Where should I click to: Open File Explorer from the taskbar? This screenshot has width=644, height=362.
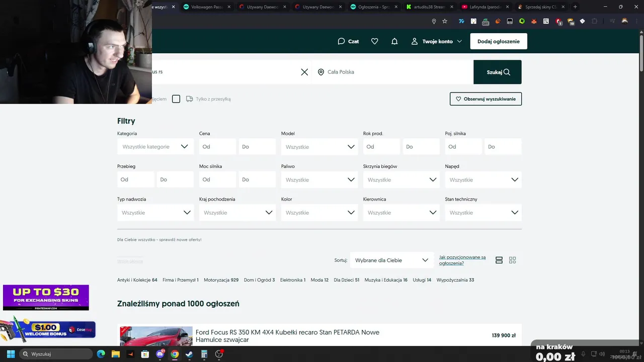pyautogui.click(x=116, y=354)
